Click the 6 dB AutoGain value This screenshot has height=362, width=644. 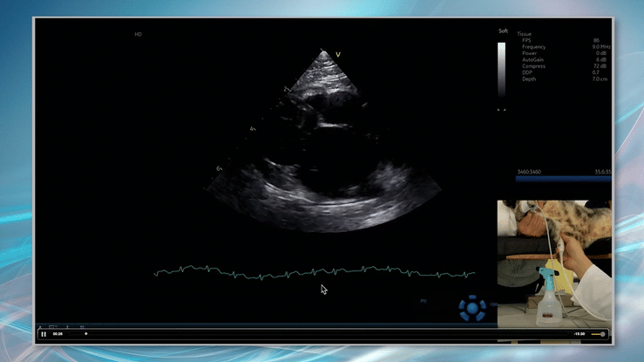(x=601, y=59)
